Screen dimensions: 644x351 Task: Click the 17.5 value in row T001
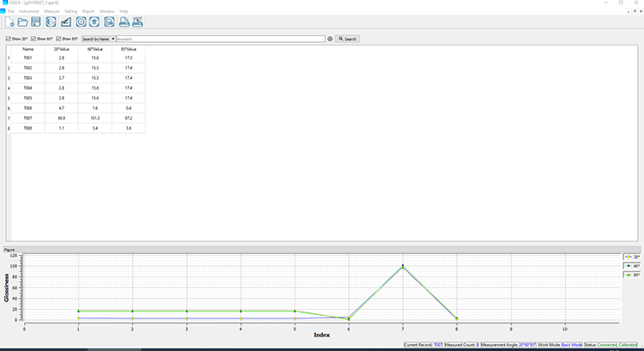pyautogui.click(x=129, y=57)
